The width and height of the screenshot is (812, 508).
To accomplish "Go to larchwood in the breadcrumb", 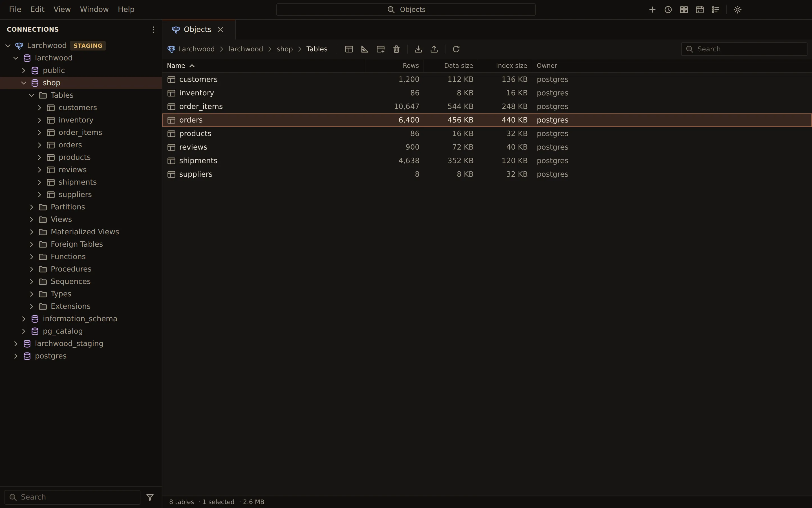I will point(246,49).
